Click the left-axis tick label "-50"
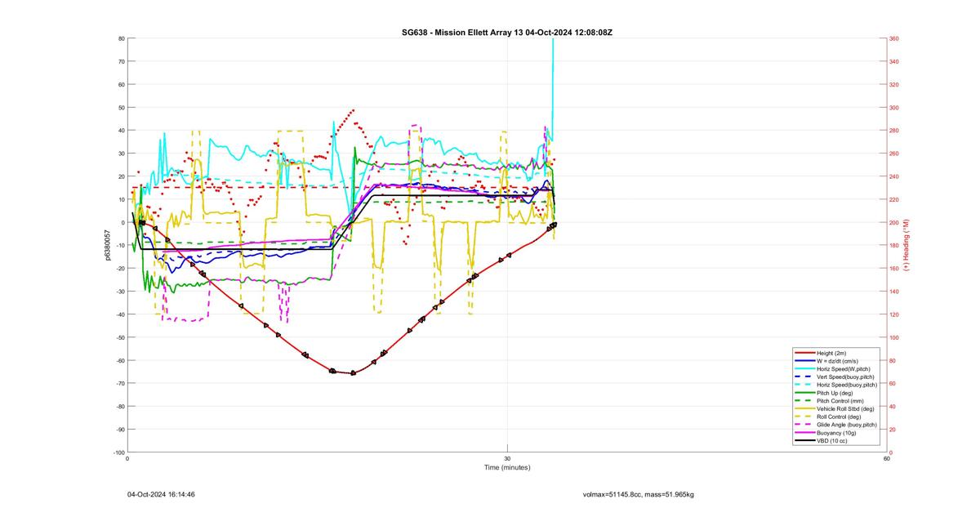 point(120,337)
